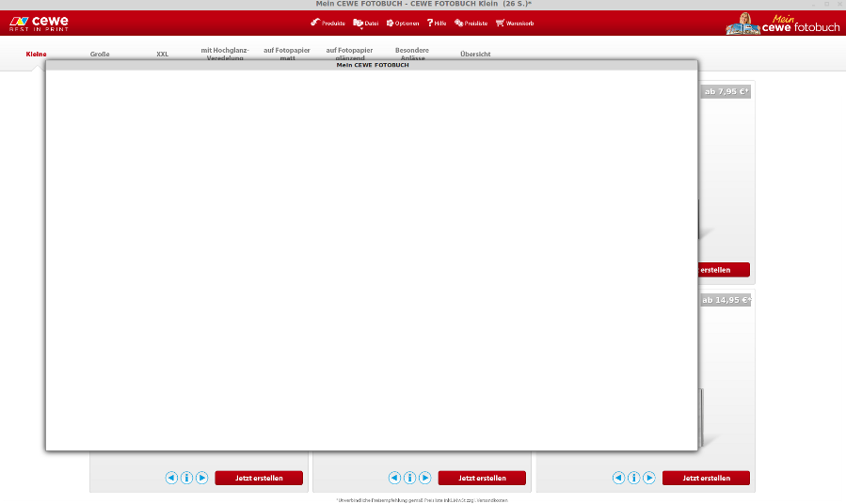The height and width of the screenshot is (504, 846).
Task: Click Jetzt erstellen on the right bottom card
Action: click(x=707, y=478)
